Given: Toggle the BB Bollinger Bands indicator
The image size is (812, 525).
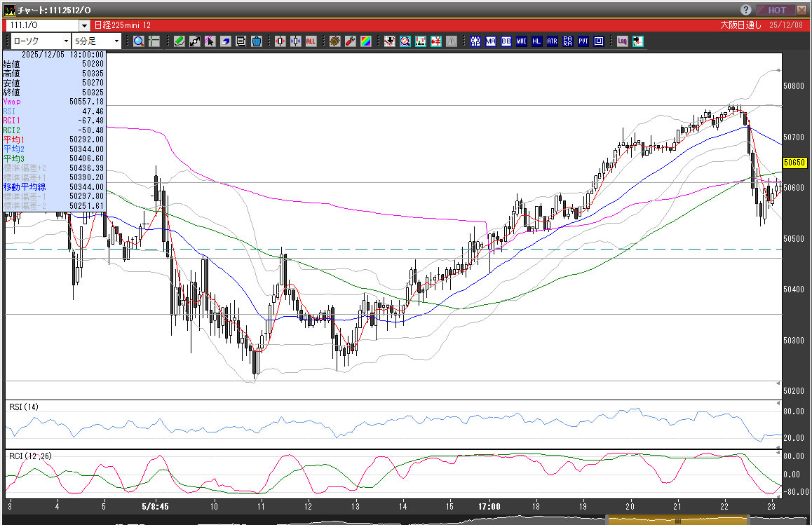Looking at the screenshot, I should point(506,41).
